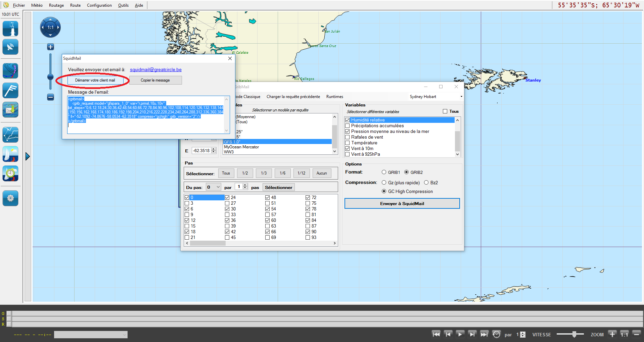Click the isobar weather chart icon
The image size is (644, 342).
[x=10, y=71]
